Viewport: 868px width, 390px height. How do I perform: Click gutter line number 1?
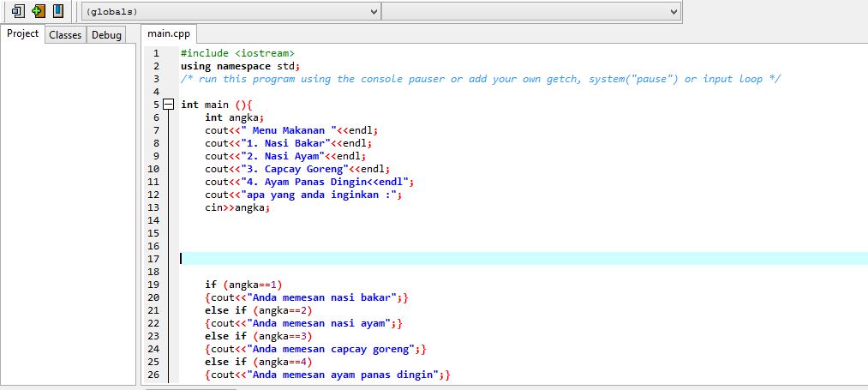156,53
